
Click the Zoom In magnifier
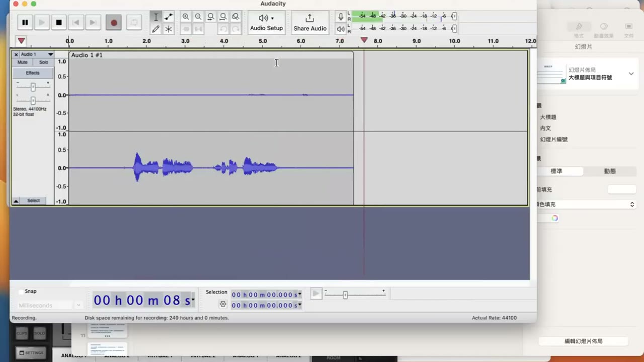(x=186, y=17)
